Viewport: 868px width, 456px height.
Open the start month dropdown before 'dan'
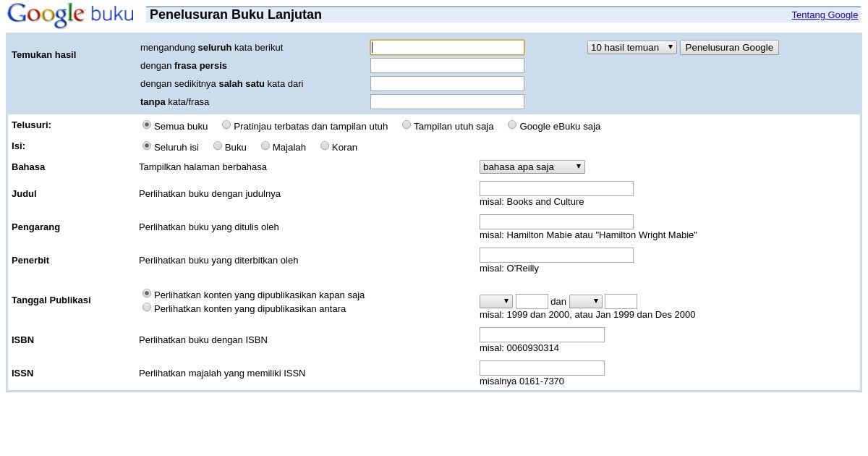point(496,301)
